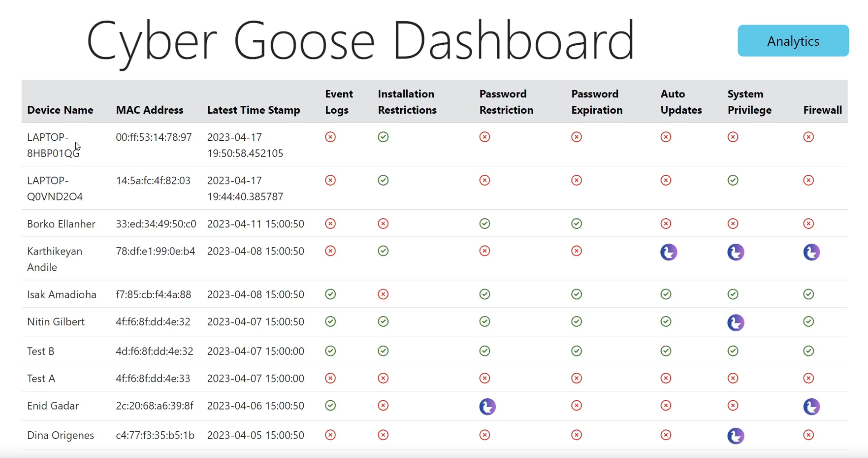Click the Password Restriction column header
Screen dimensions: 868x458
(506, 102)
